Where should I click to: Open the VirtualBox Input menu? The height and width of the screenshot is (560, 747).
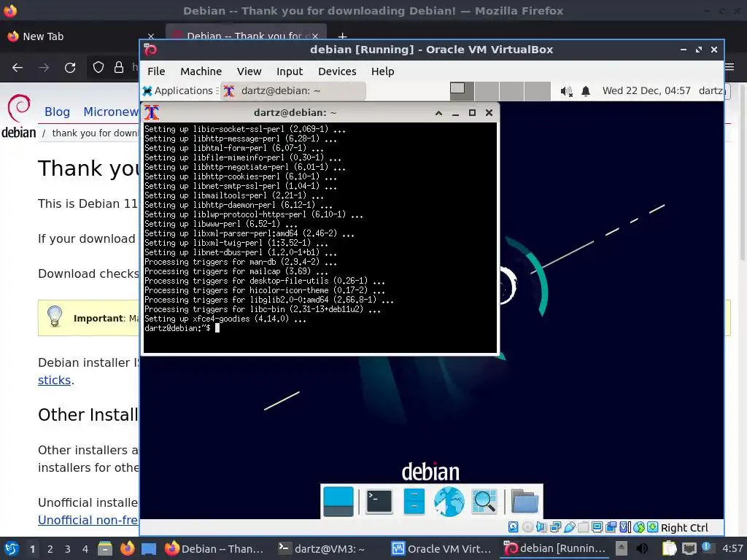pyautogui.click(x=289, y=71)
